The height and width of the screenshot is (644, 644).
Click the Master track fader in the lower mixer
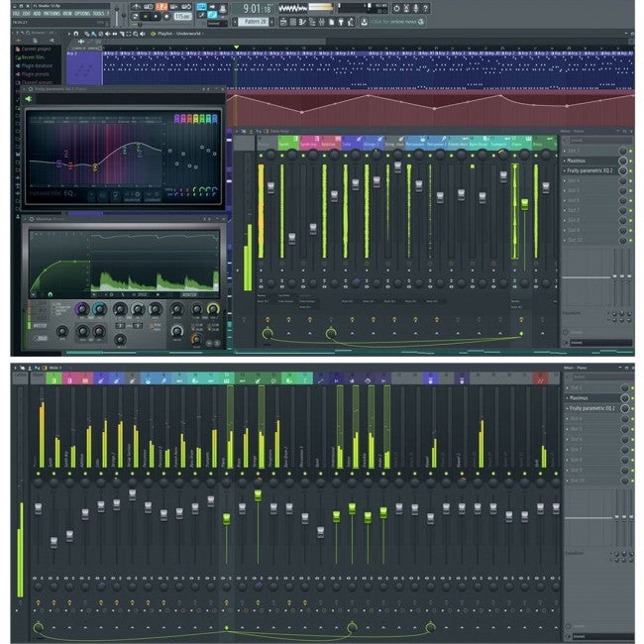pos(39,507)
